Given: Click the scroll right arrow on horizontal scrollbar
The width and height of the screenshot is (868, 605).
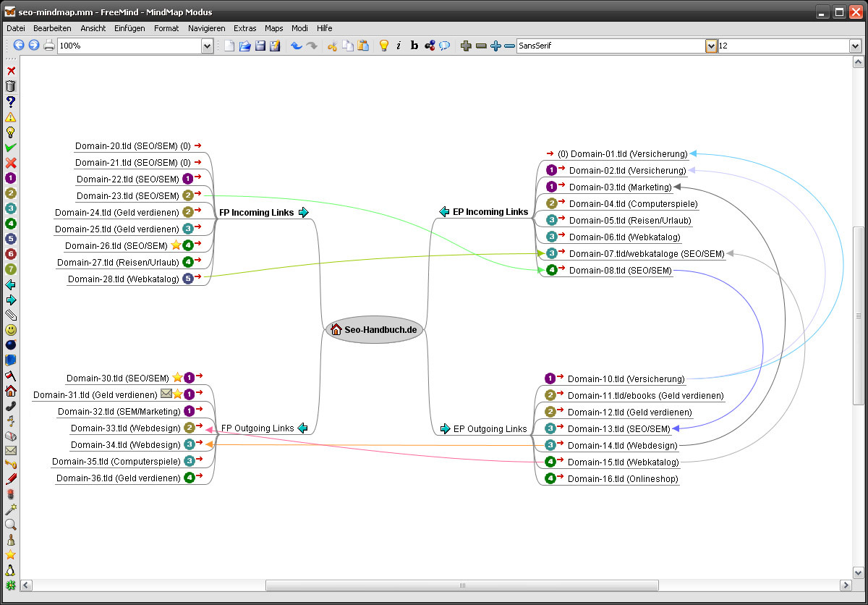Looking at the screenshot, I should pyautogui.click(x=846, y=585).
